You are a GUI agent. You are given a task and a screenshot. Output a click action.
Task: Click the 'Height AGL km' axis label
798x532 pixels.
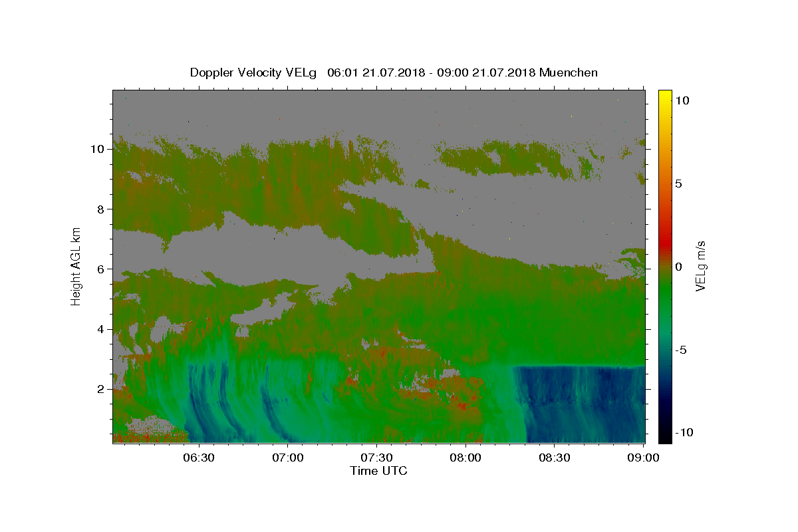76,265
